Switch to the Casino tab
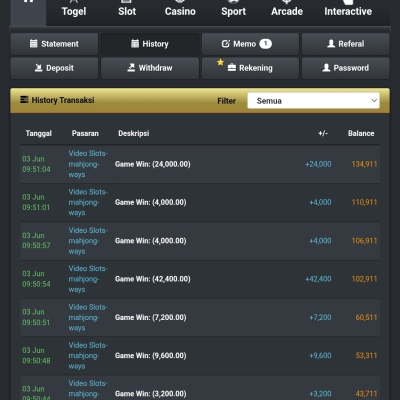Screen dimensions: 400x400 pos(180,10)
